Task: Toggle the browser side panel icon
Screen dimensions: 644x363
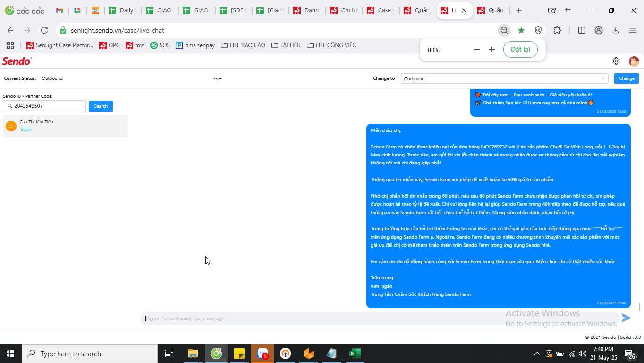Action: (582, 30)
